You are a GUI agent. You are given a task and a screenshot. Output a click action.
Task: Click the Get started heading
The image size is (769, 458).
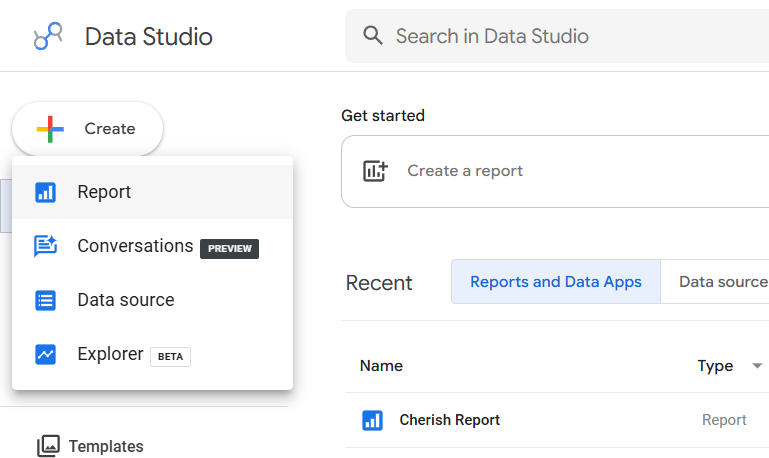(x=383, y=116)
